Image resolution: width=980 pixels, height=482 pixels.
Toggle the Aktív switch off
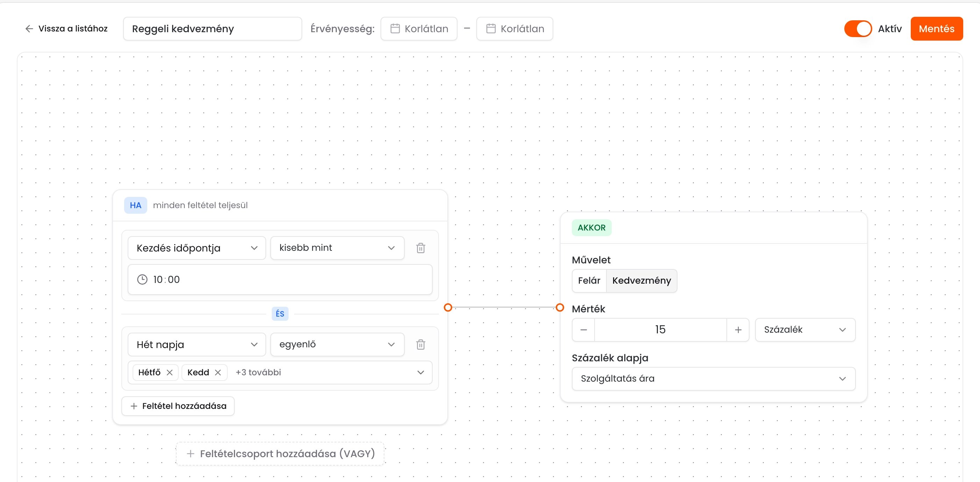[x=858, y=29]
